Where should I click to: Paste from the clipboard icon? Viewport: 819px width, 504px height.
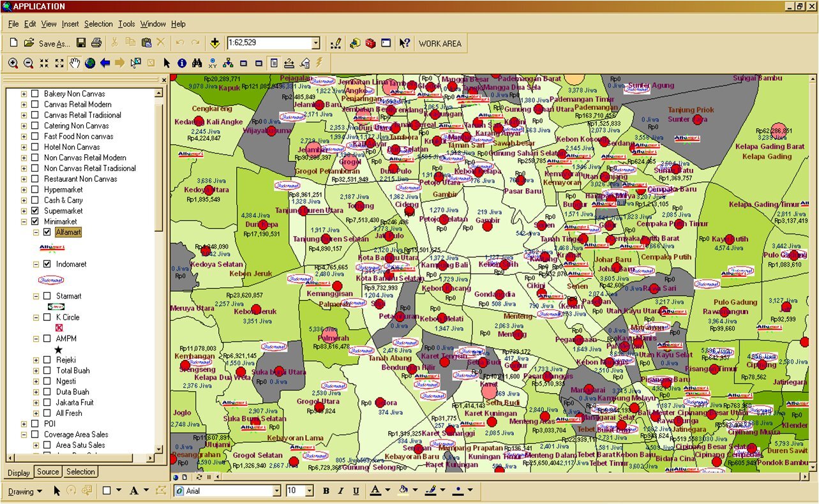pyautogui.click(x=146, y=43)
